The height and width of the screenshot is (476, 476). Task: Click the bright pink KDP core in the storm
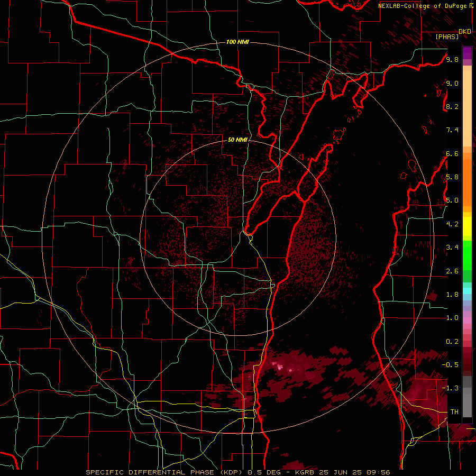click(x=279, y=367)
